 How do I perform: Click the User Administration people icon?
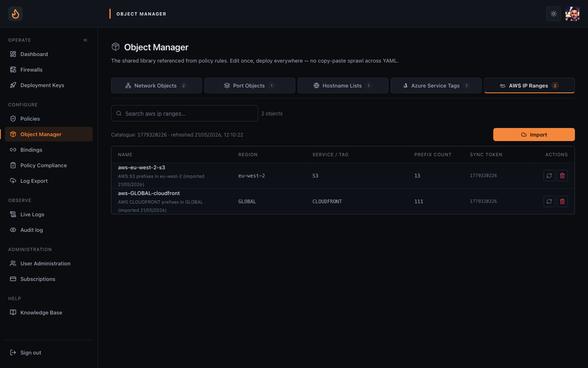pos(13,263)
